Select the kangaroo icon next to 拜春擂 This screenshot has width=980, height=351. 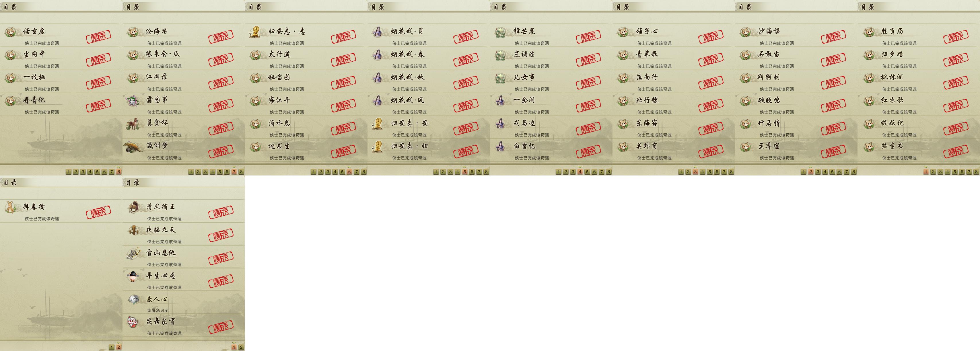pyautogui.click(x=10, y=208)
